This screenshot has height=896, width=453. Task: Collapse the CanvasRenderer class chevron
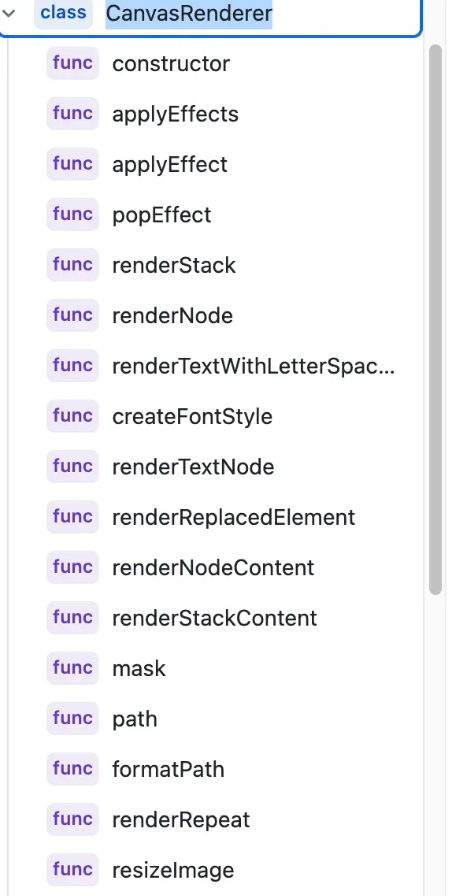pyautogui.click(x=9, y=13)
